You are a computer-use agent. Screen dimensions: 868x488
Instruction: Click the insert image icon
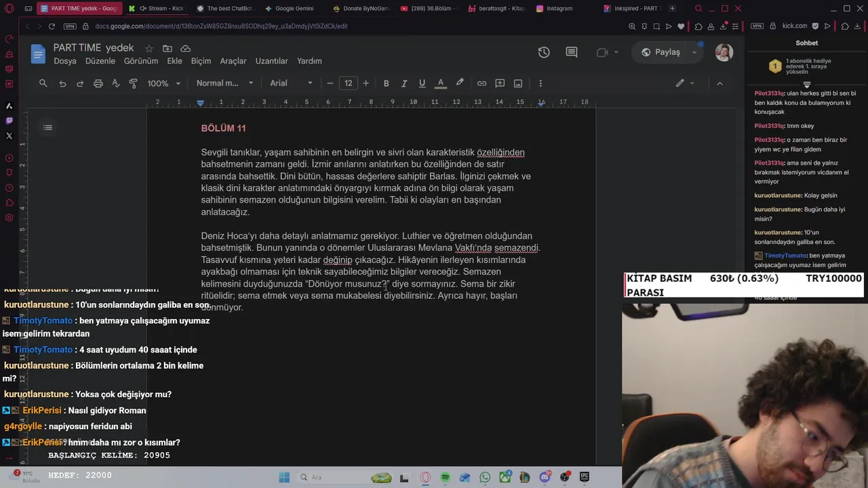click(518, 83)
